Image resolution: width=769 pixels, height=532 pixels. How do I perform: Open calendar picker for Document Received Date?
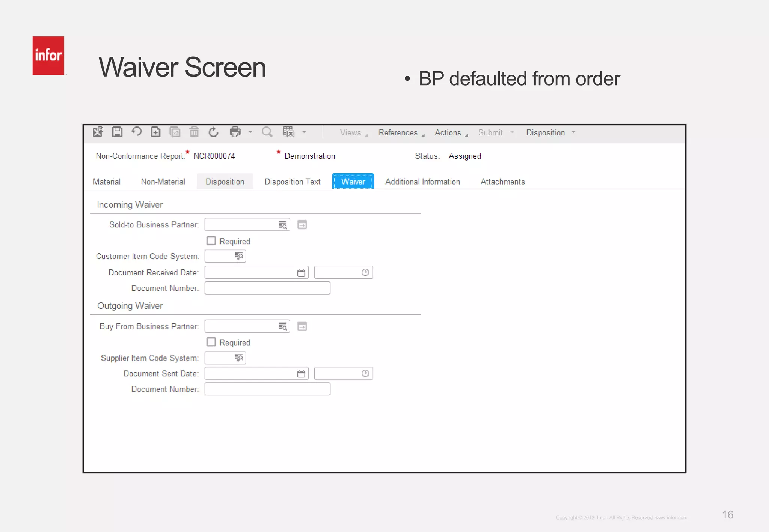click(x=301, y=273)
